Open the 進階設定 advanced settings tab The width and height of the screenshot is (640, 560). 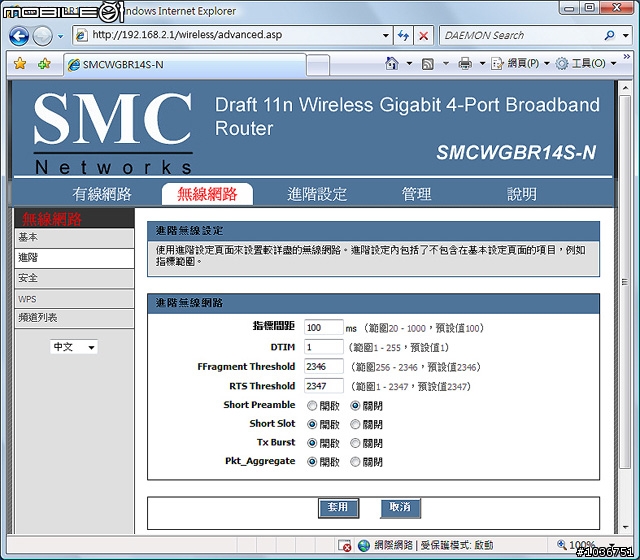(317, 194)
